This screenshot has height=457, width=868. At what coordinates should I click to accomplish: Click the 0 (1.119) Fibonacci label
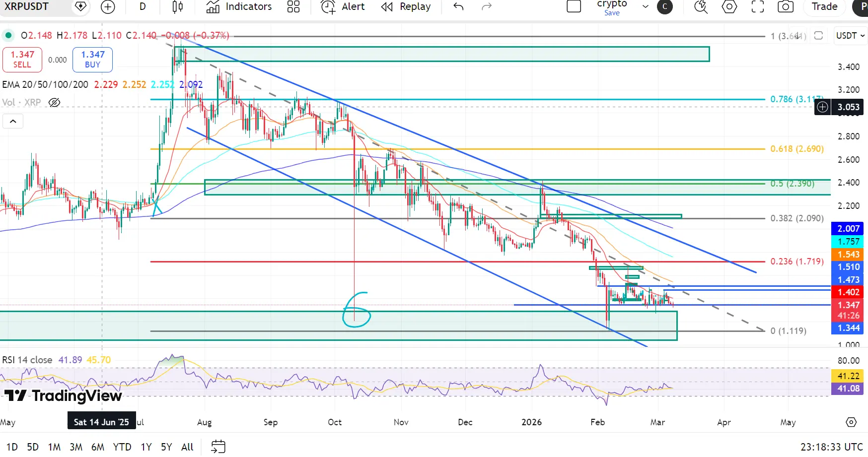789,331
